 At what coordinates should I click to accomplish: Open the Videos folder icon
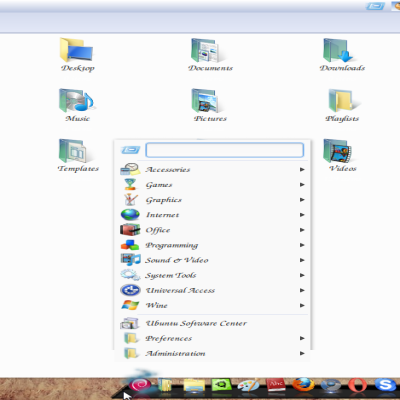click(341, 155)
